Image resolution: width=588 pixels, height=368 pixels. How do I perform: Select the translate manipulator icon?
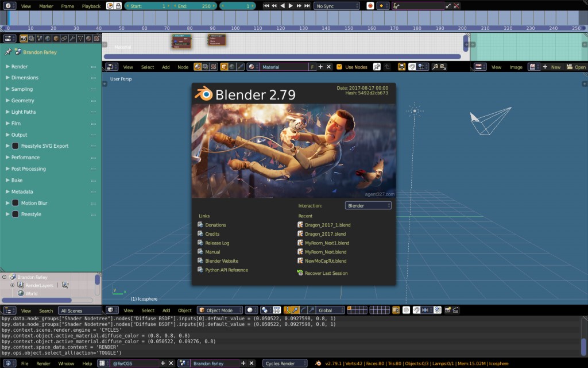[294, 310]
